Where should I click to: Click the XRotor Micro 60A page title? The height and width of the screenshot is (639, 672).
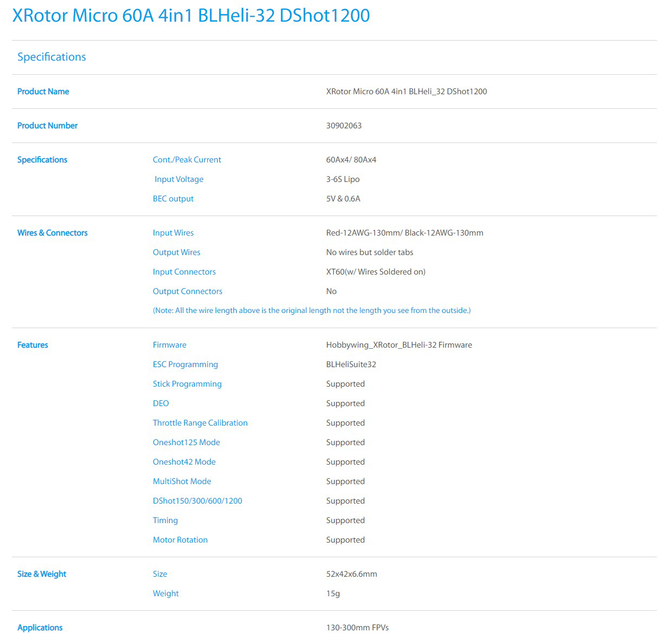point(191,16)
